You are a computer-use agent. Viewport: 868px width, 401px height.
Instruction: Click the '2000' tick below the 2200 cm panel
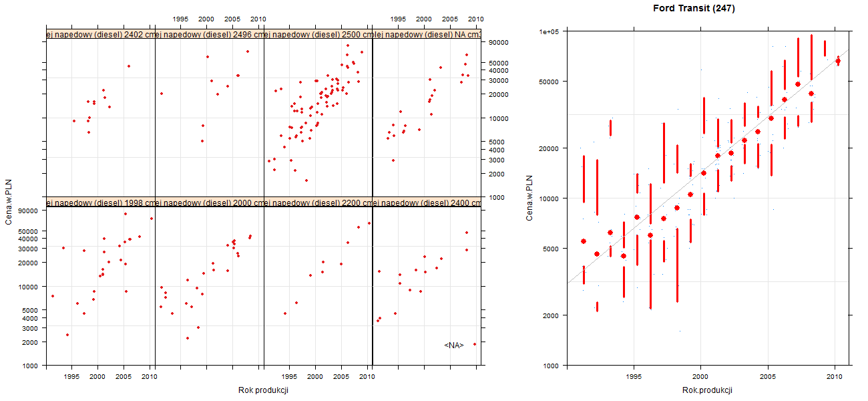315,377
